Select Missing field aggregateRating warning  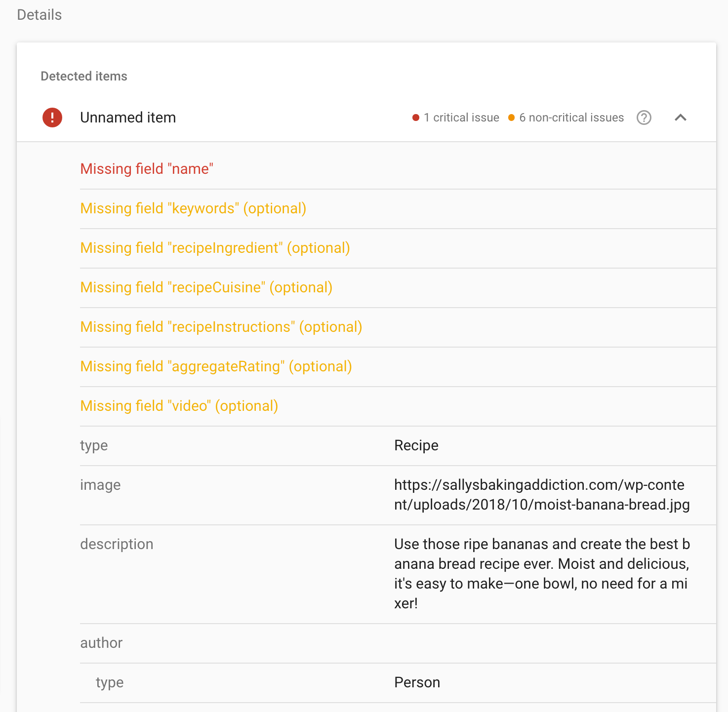[216, 366]
